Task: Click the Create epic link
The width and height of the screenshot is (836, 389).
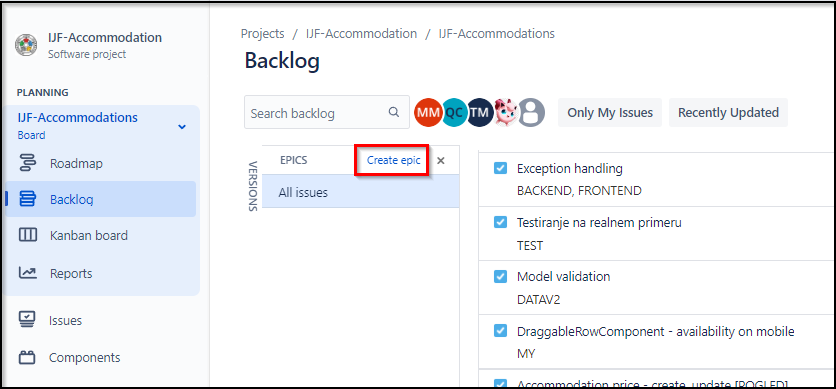Action: (x=393, y=160)
